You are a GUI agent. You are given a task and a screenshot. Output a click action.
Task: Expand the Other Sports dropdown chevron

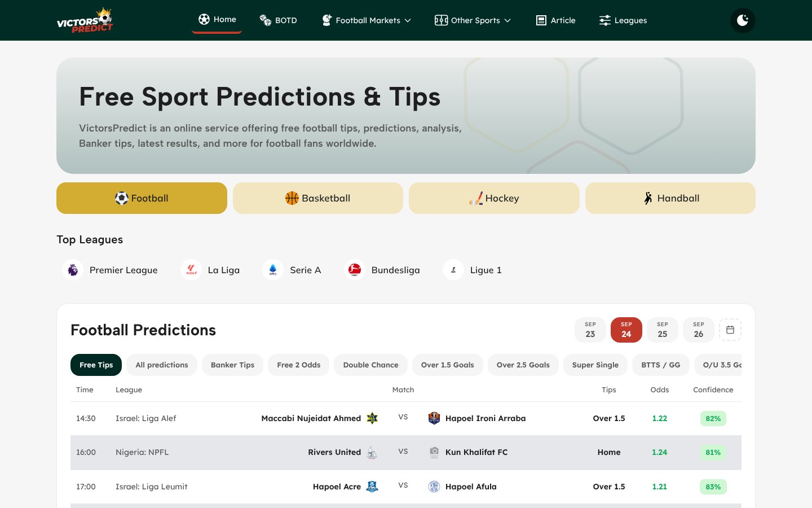point(507,20)
